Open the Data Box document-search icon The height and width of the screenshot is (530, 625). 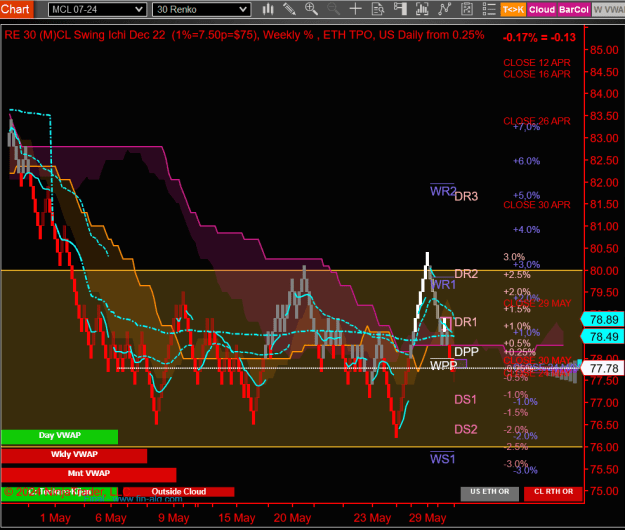click(x=377, y=9)
